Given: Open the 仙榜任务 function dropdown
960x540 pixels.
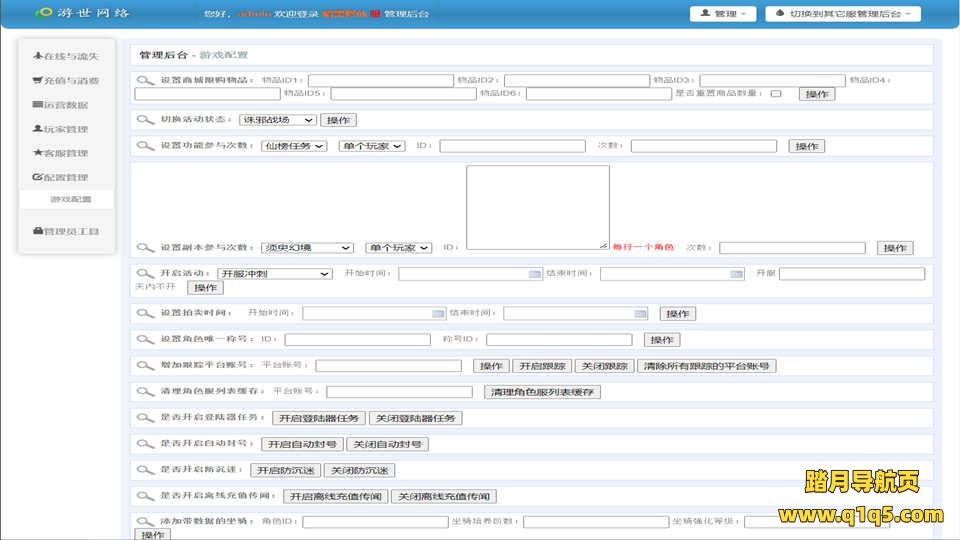Looking at the screenshot, I should coord(294,146).
